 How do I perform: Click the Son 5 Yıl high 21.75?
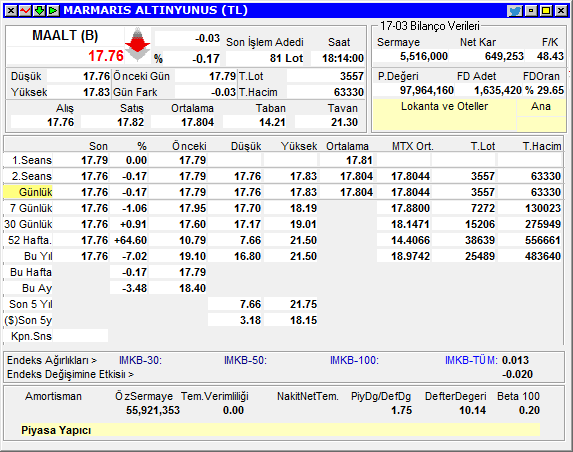click(x=303, y=304)
